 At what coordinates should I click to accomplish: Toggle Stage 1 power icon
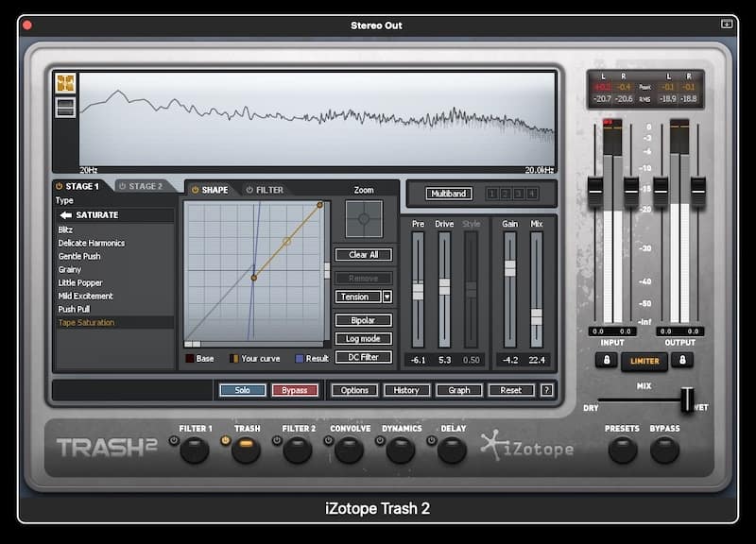(60, 186)
